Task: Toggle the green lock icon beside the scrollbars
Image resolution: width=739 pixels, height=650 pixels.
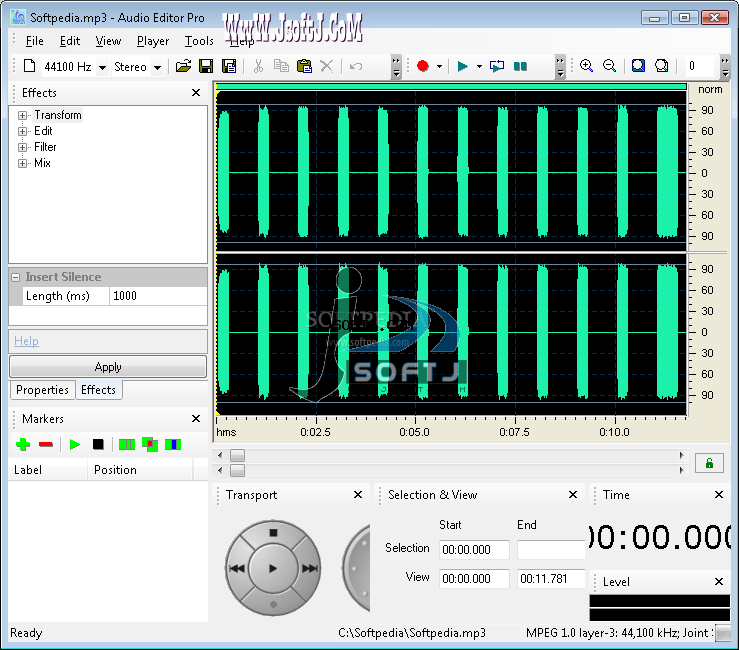Action: click(709, 463)
